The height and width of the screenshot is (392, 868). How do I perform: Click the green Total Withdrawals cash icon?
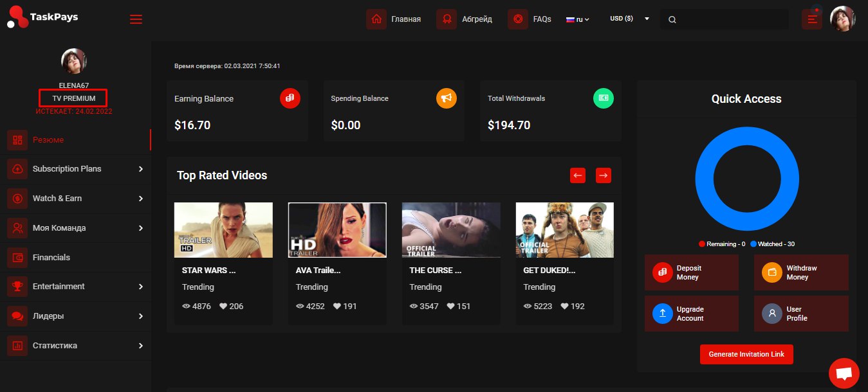[604, 98]
